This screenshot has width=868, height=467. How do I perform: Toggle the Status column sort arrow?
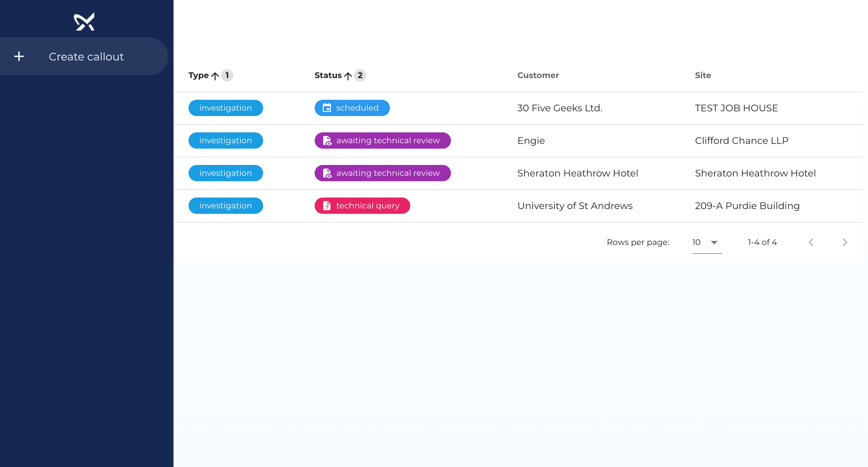point(348,76)
